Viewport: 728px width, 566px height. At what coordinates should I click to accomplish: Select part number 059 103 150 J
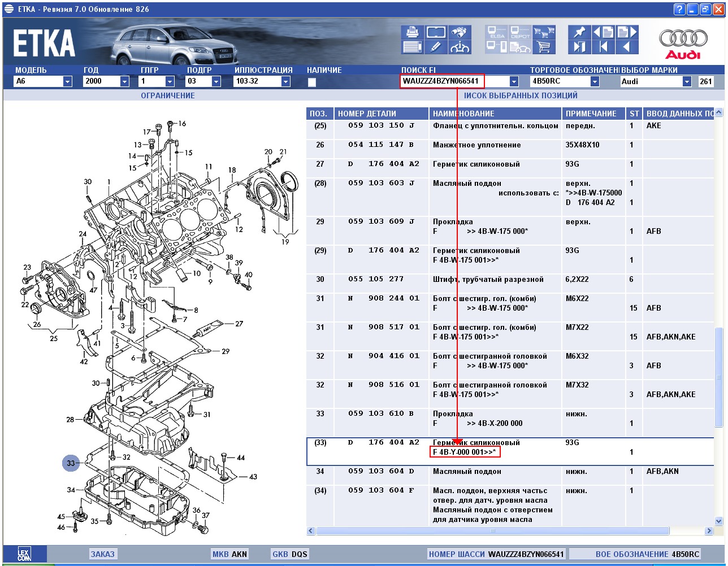coord(382,126)
